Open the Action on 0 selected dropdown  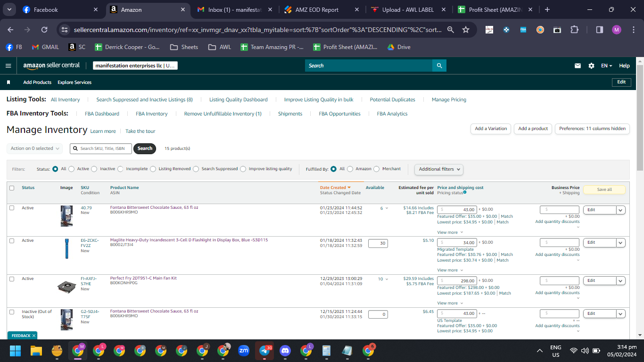[34, 148]
